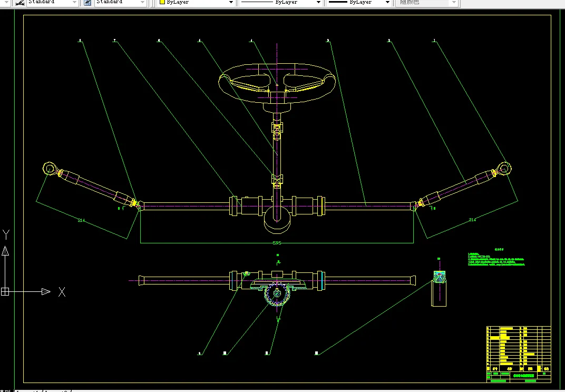Viewport: 565px width, 392px height.
Task: Click the yellow ByLayer color swatch
Action: (x=162, y=2)
